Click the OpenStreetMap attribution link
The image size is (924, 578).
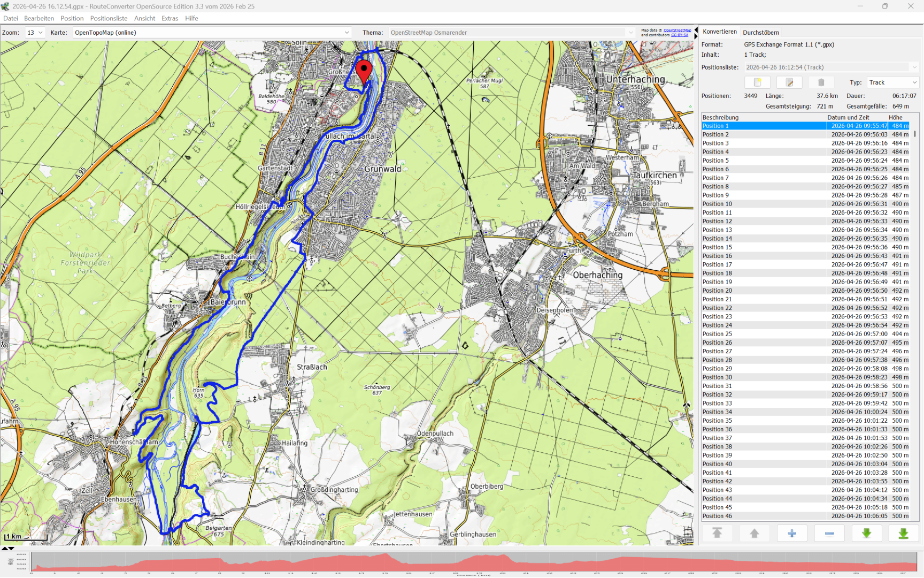pyautogui.click(x=677, y=31)
